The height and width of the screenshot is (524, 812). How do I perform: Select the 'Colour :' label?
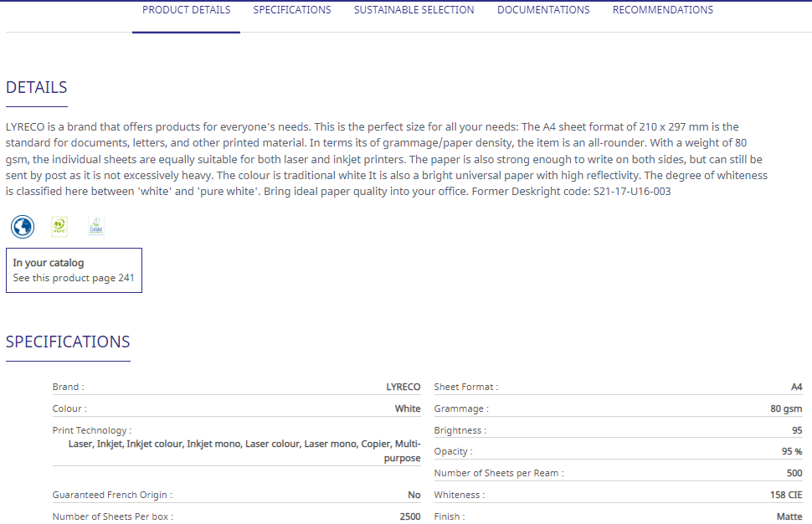pyautogui.click(x=69, y=408)
